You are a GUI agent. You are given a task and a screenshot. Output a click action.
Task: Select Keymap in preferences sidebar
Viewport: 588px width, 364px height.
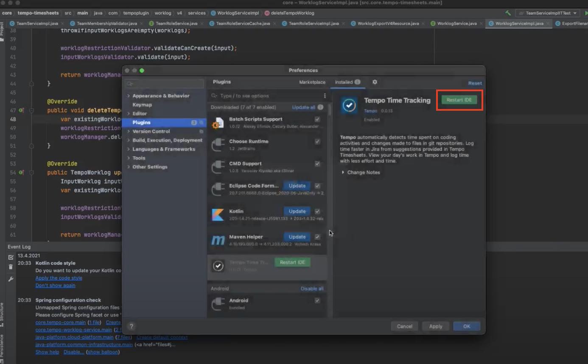coord(142,105)
